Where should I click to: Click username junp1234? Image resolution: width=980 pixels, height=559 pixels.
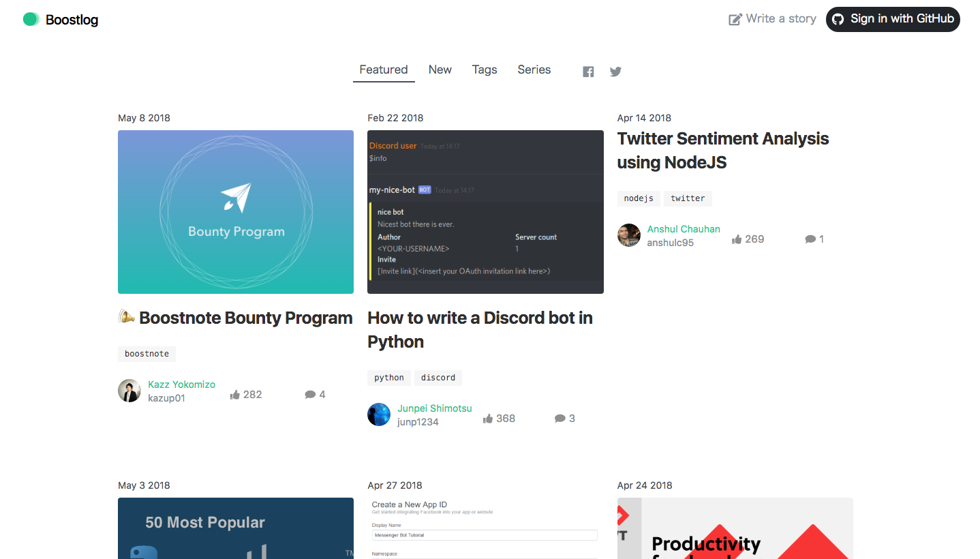418,422
